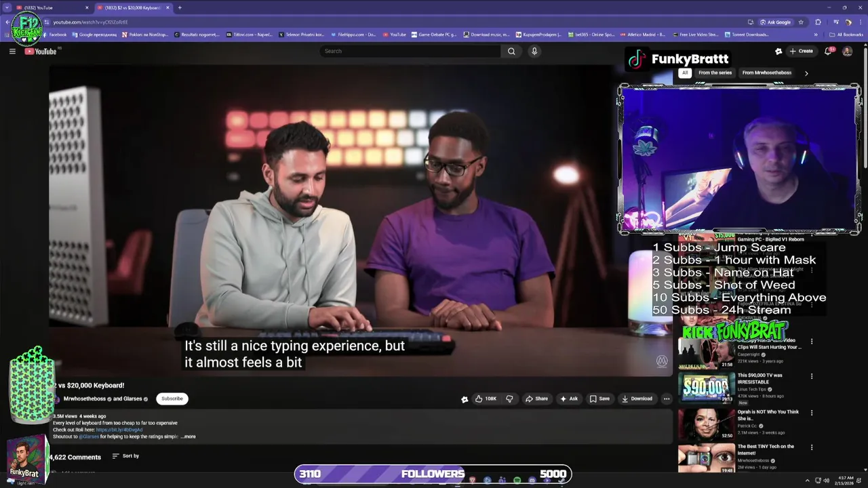868x488 pixels.
Task: Download the video
Action: [637, 399]
